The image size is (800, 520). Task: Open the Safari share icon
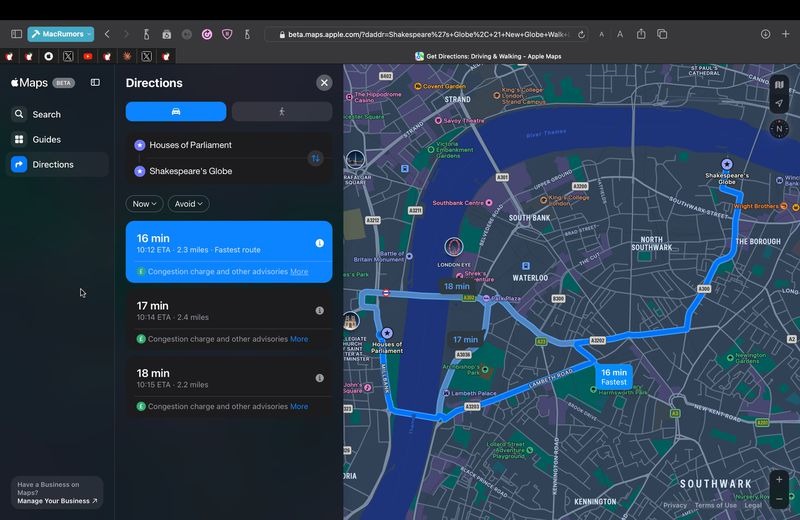641,34
